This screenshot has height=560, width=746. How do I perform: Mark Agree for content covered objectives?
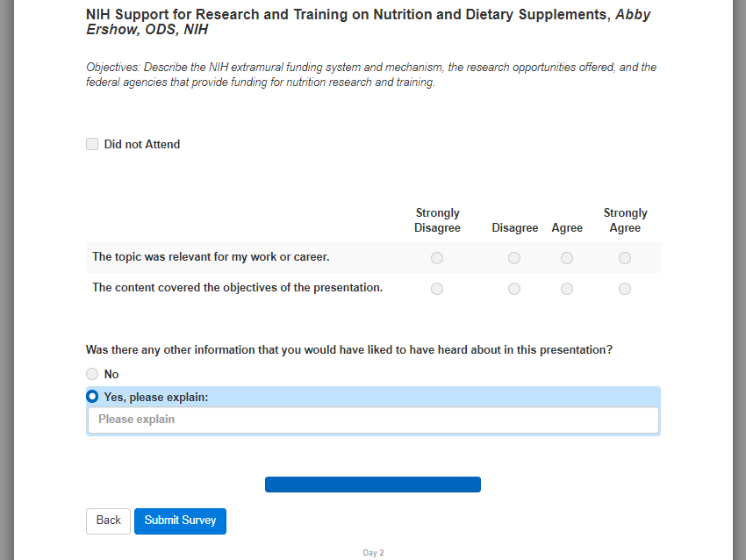(567, 289)
